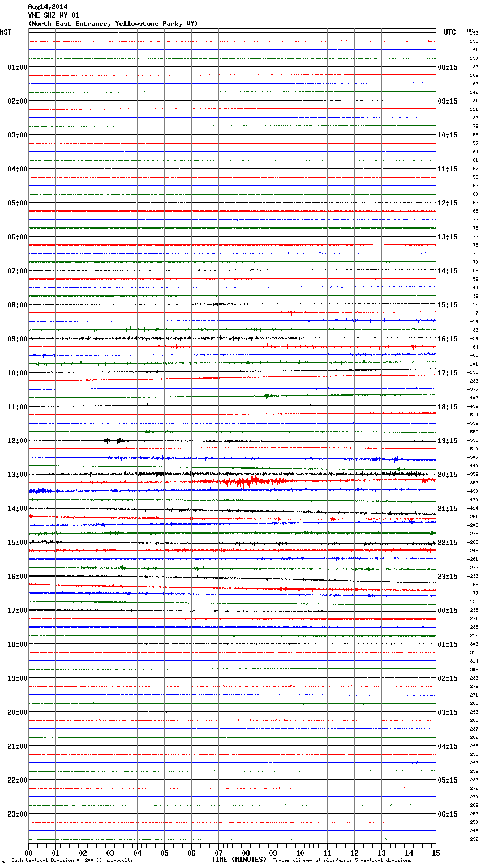The width and height of the screenshot is (481, 868).
Task: Pick the 14:15 UTC label
Action: 448,271
